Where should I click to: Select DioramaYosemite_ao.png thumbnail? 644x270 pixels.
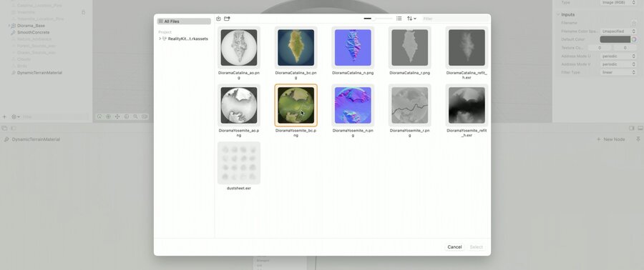tap(238, 105)
